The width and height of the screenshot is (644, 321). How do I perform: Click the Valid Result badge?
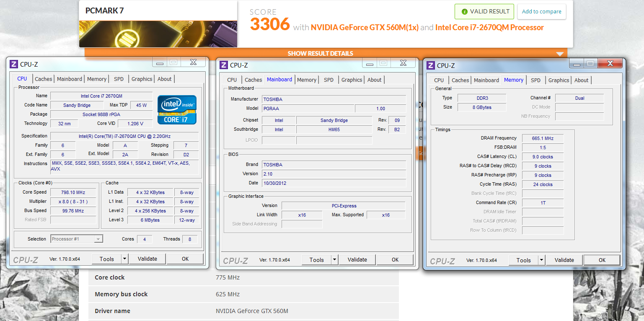click(484, 12)
